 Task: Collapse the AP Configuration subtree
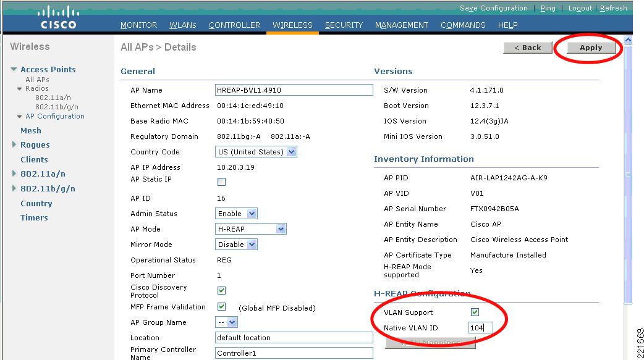pyautogui.click(x=19, y=117)
